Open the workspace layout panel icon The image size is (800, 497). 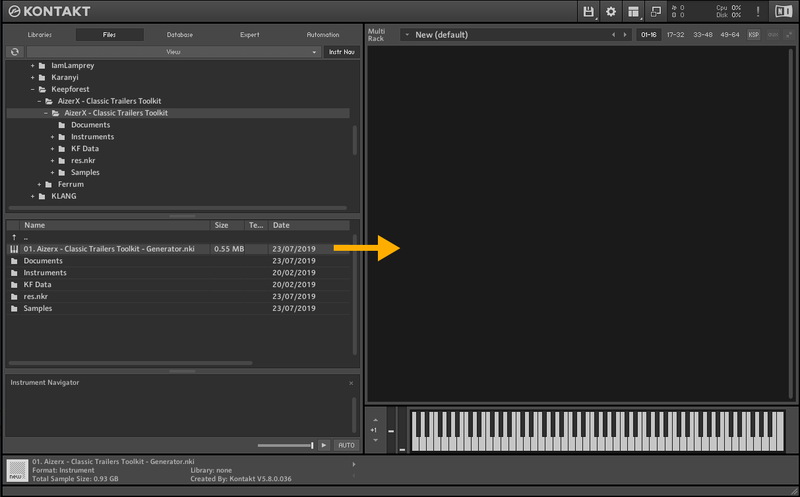[633, 12]
